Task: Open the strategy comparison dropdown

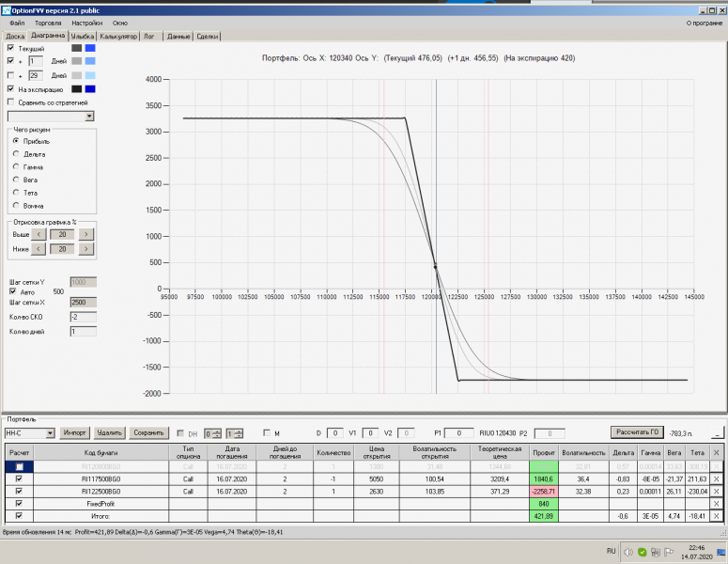Action: click(89, 116)
